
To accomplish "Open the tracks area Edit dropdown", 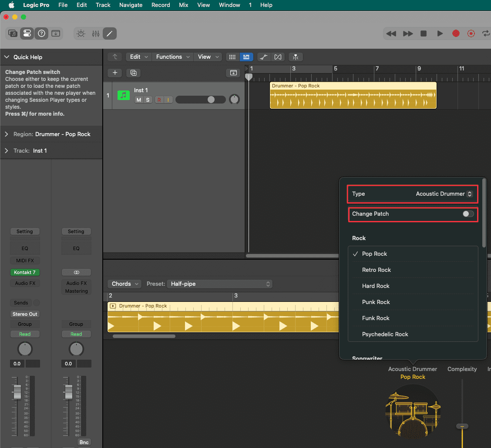I will click(139, 57).
